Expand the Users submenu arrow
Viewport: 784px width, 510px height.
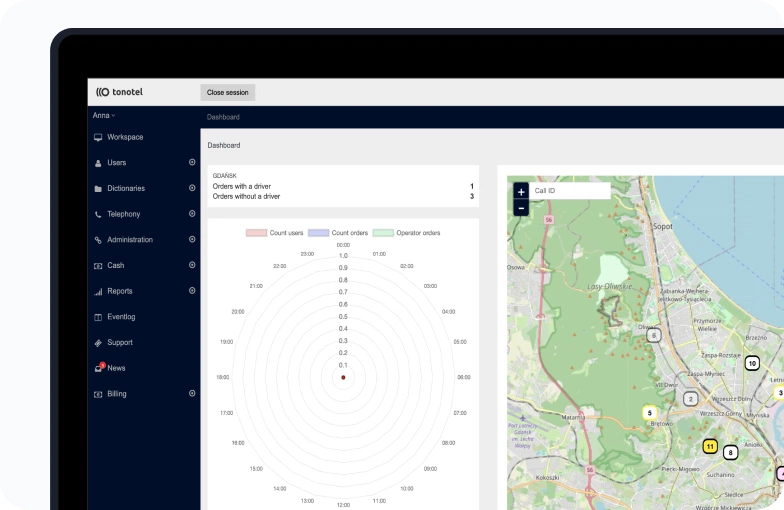192,162
